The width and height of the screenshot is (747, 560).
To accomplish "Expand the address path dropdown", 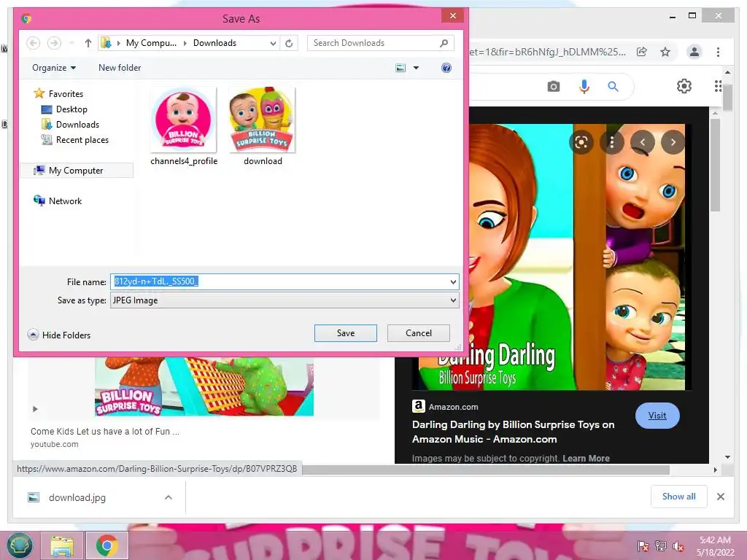I will point(273,43).
